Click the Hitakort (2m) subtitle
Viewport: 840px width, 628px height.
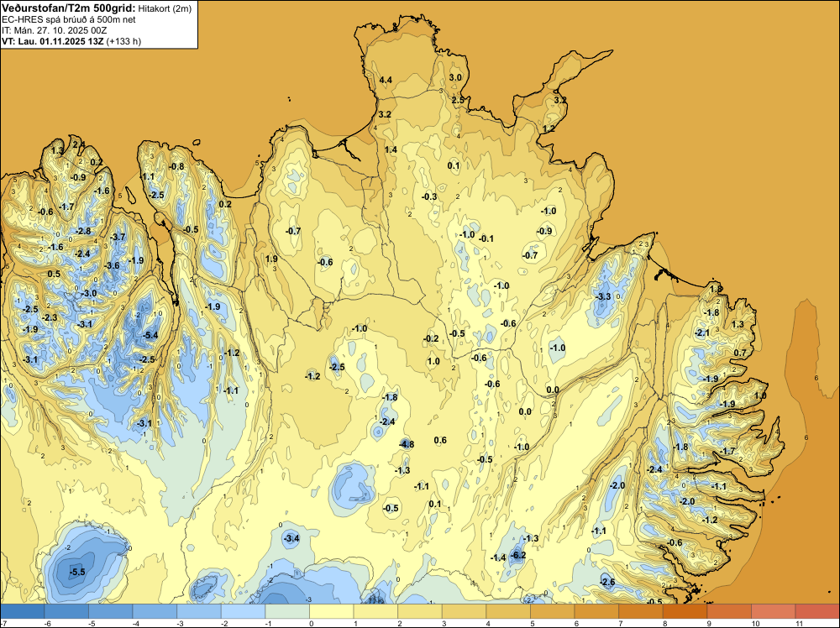(x=164, y=8)
